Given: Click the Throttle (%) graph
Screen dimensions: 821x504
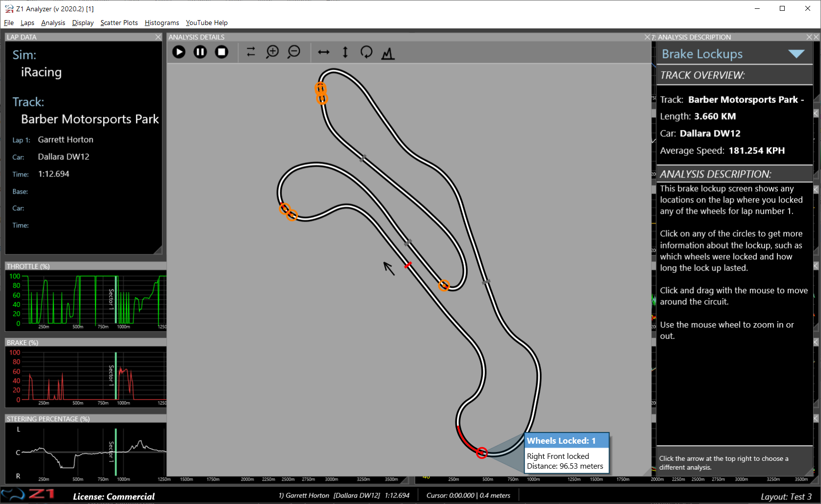Looking at the screenshot, I should [x=86, y=300].
